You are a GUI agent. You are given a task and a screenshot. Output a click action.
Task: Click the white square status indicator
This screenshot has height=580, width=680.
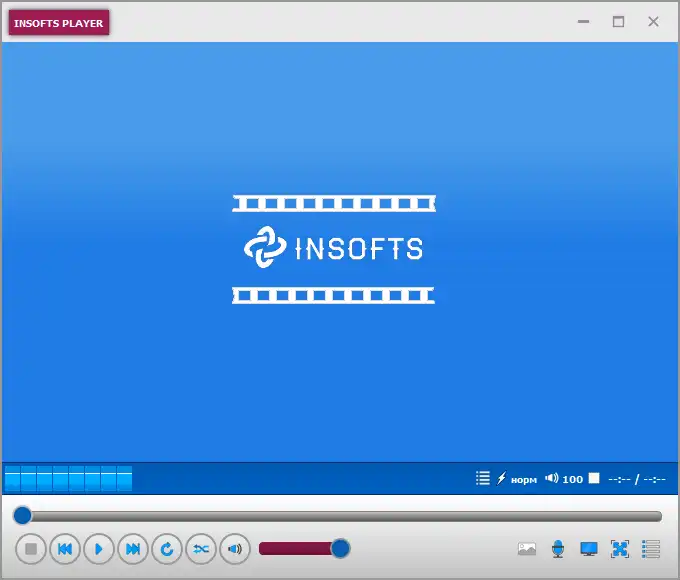point(594,478)
